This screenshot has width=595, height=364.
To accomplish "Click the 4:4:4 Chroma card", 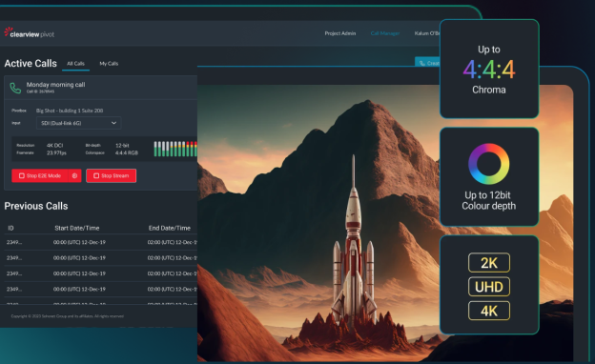I will [489, 69].
